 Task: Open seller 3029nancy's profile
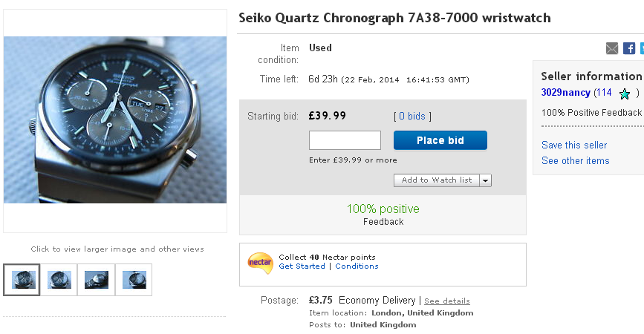coord(566,93)
